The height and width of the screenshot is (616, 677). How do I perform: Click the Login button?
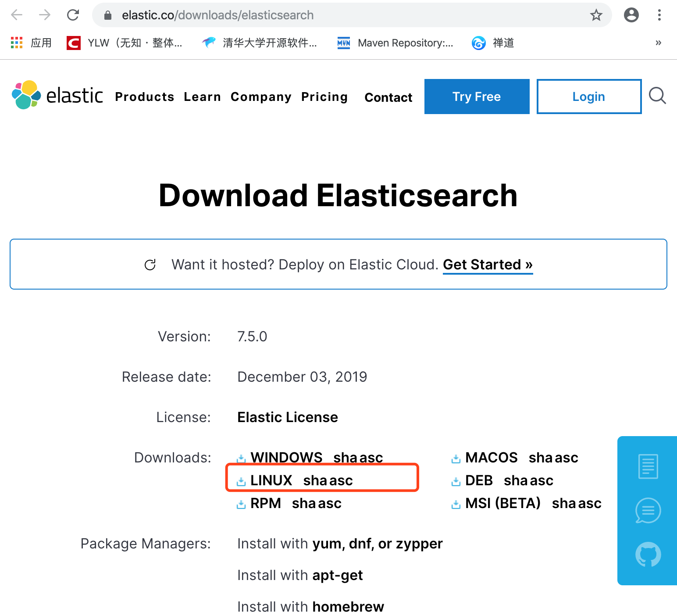tap(589, 97)
